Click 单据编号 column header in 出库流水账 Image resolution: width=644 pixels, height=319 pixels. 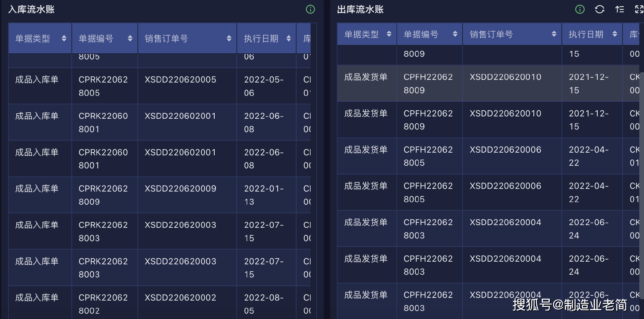pyautogui.click(x=429, y=34)
